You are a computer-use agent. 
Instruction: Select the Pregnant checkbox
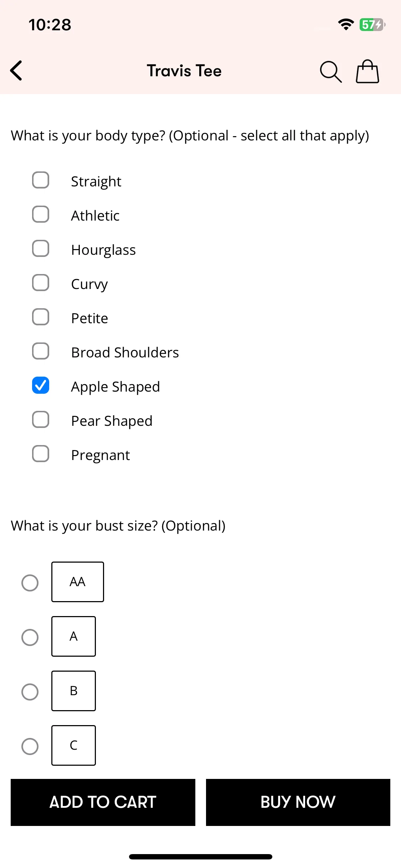tap(41, 454)
